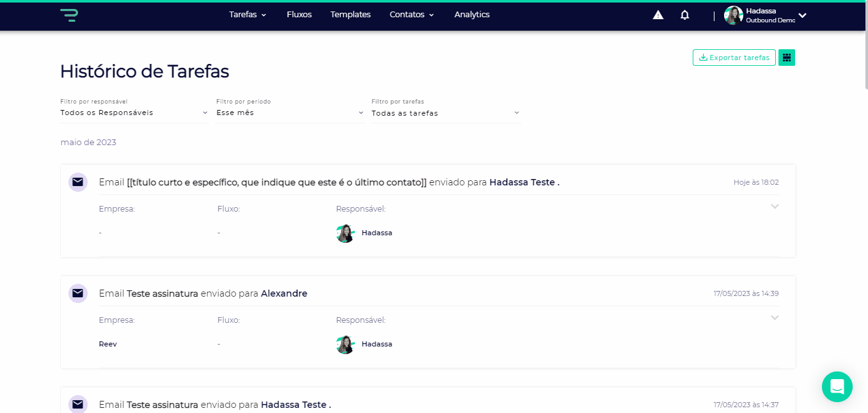This screenshot has width=868, height=413.
Task: Open the warning alert triangle icon
Action: 658,15
